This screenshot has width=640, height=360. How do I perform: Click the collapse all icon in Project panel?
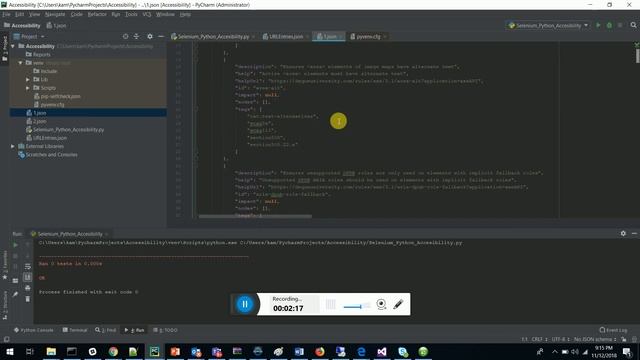136,36
